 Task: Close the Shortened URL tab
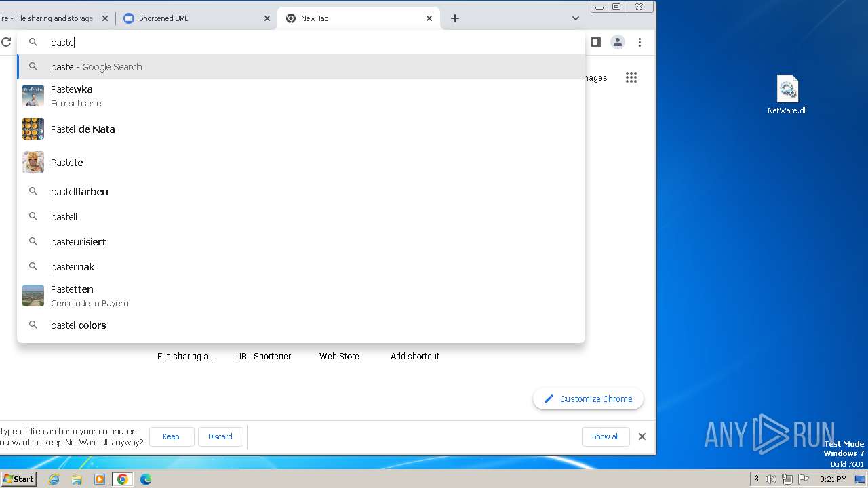(267, 18)
